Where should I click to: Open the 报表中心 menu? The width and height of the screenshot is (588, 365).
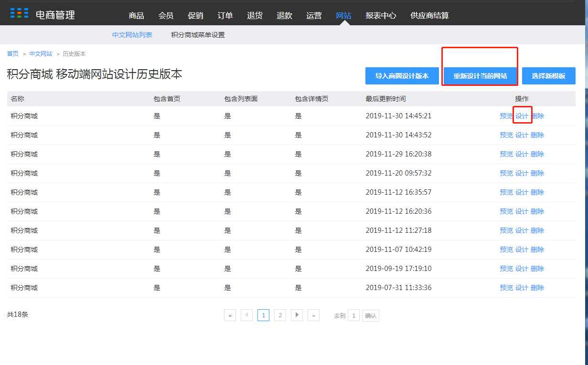tap(381, 15)
